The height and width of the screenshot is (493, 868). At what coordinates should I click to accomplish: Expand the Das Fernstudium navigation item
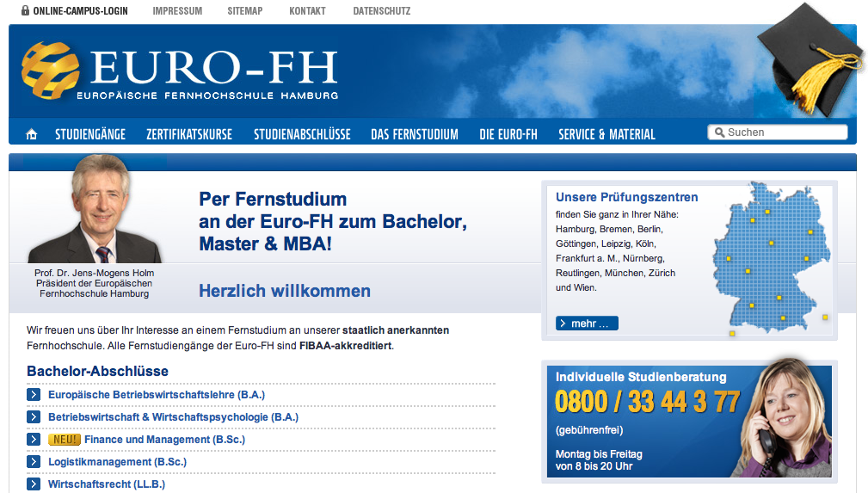[414, 134]
